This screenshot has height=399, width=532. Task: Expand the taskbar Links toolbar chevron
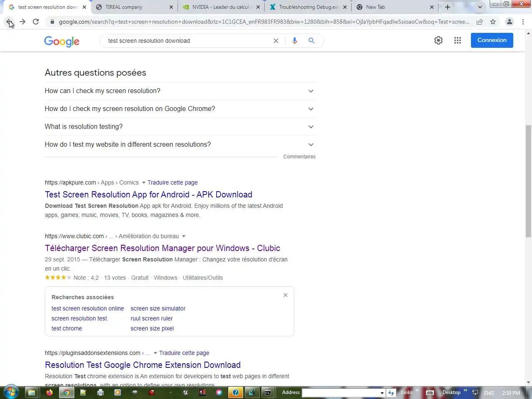pyautogui.click(x=417, y=390)
